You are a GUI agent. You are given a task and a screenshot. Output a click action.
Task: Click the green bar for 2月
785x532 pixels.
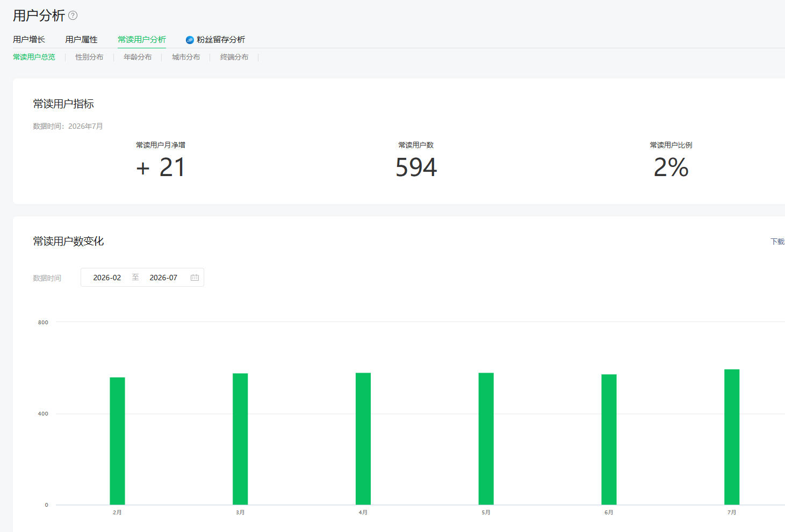point(117,441)
